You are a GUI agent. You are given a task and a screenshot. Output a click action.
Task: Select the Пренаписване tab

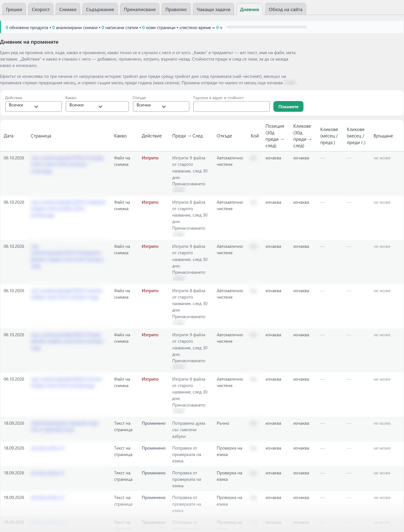pyautogui.click(x=140, y=9)
